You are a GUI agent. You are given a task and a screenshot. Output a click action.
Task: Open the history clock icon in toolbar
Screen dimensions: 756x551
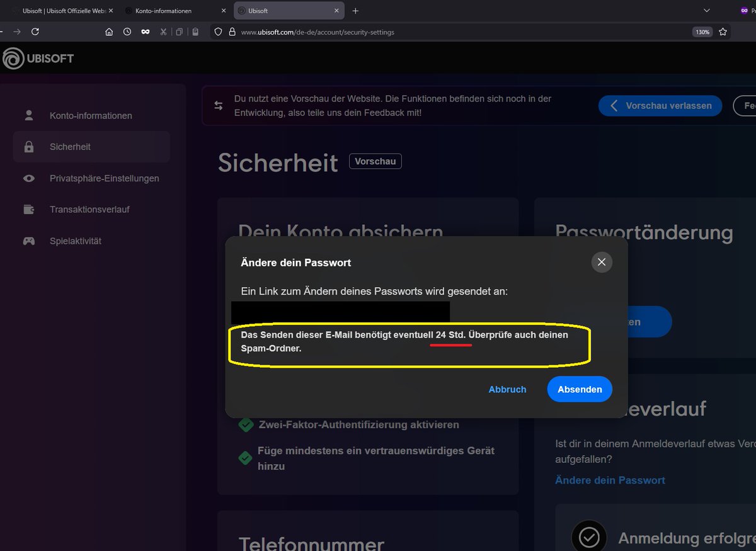coord(127,31)
